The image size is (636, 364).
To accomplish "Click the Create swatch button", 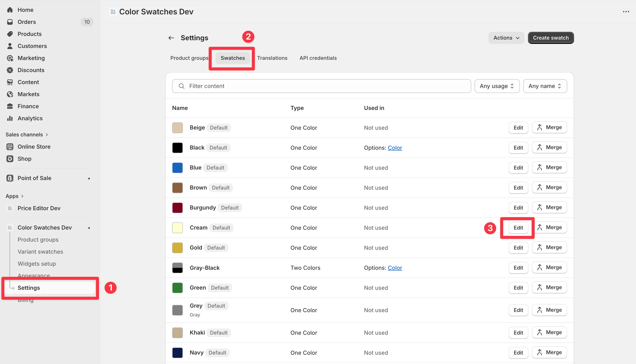I will tap(551, 38).
